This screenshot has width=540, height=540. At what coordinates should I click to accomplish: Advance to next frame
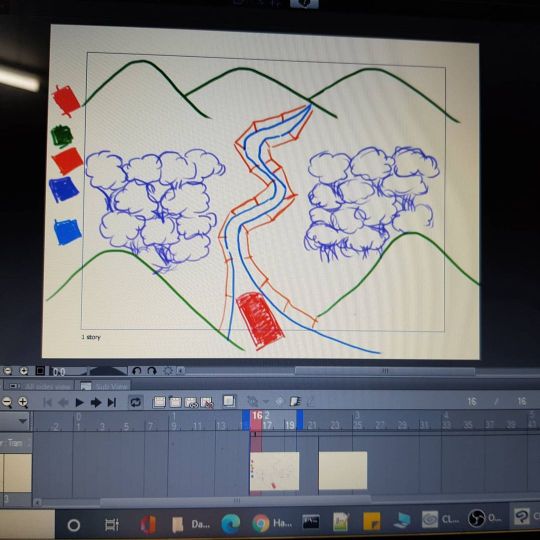[95, 402]
